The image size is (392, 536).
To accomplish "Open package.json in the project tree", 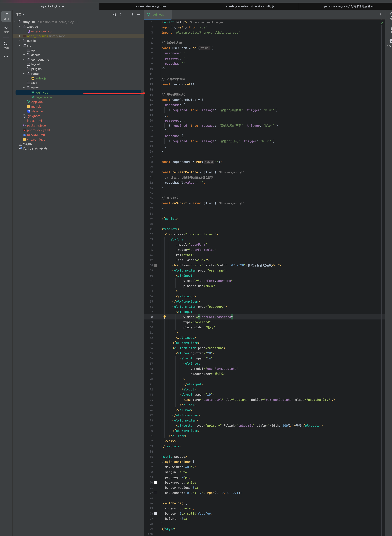I will coord(36,125).
